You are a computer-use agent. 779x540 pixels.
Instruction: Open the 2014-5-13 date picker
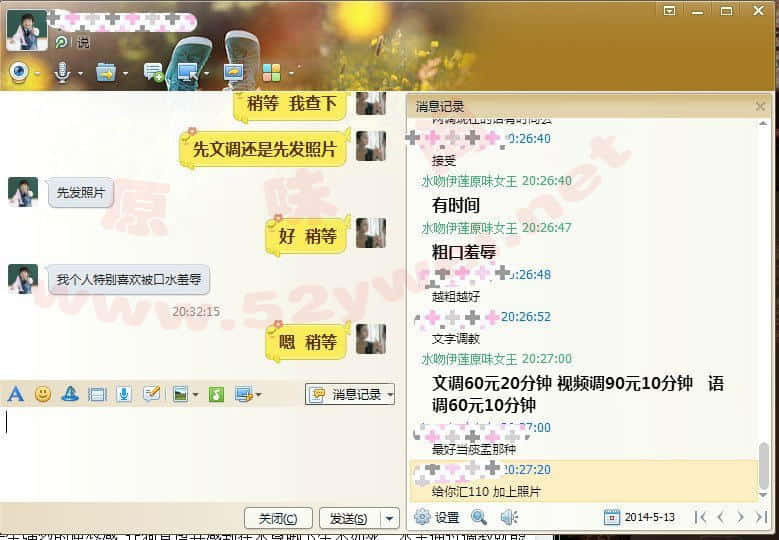[x=640, y=517]
